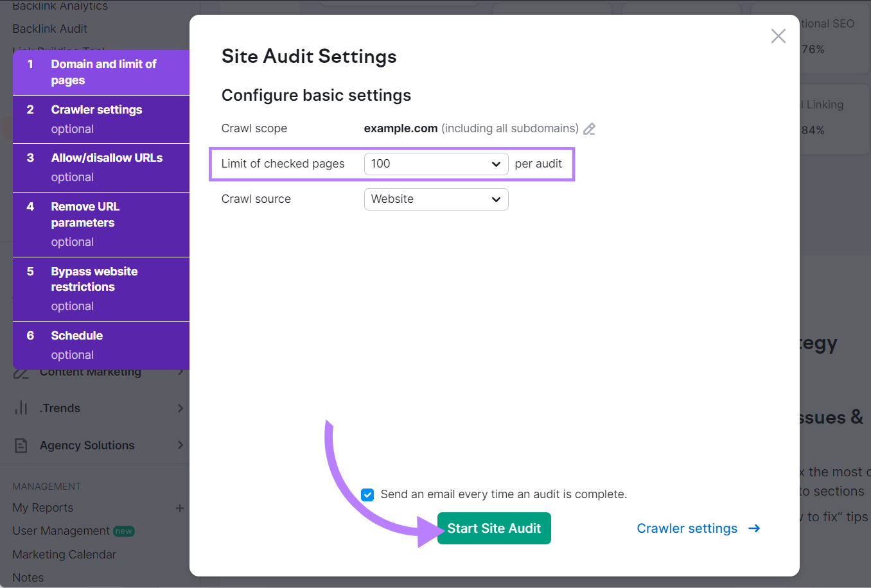The image size is (871, 588).
Task: Select step 5 Bypass website restrictions tab
Action: point(101,289)
